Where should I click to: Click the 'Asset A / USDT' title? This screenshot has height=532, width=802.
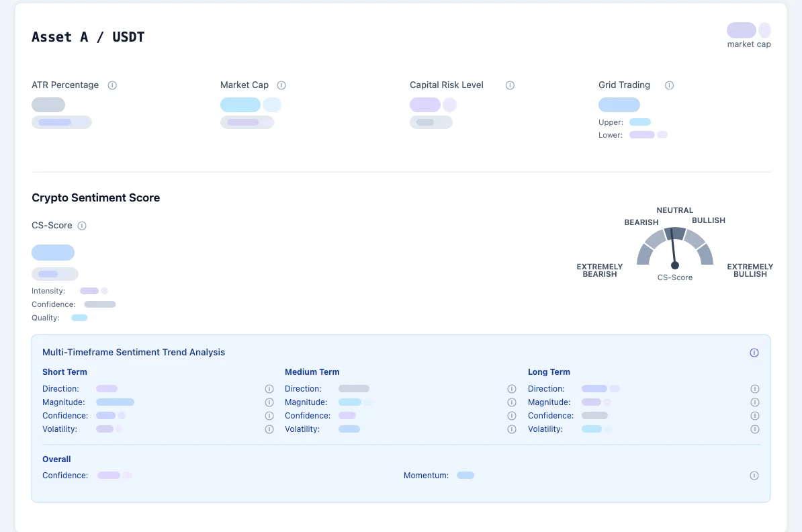tap(88, 38)
